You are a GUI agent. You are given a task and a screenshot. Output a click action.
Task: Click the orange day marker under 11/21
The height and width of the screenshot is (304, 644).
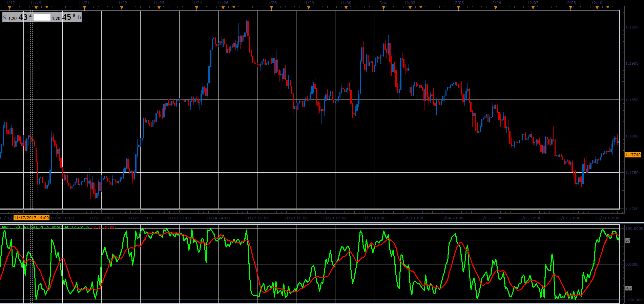pyautogui.click(x=84, y=7)
